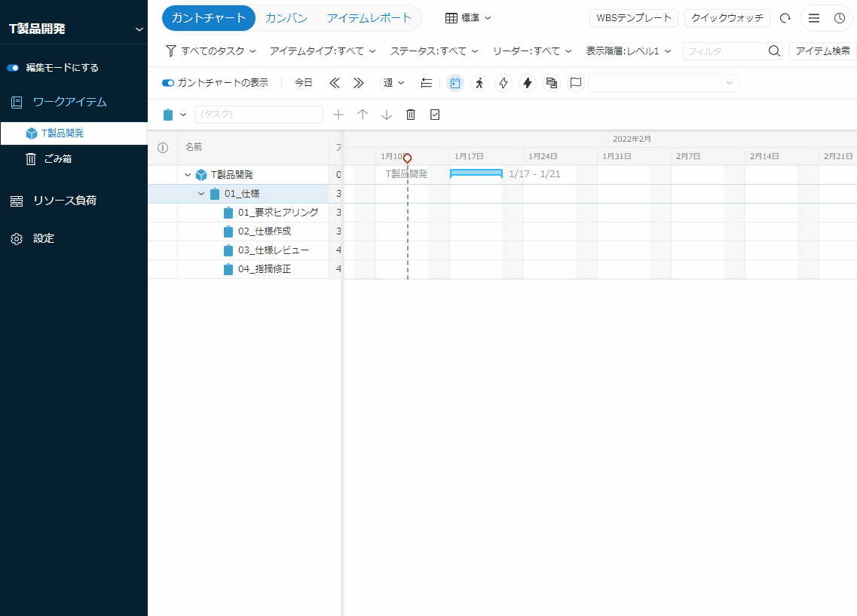
Task: Toggle 編集モードにする switch
Action: click(13, 68)
